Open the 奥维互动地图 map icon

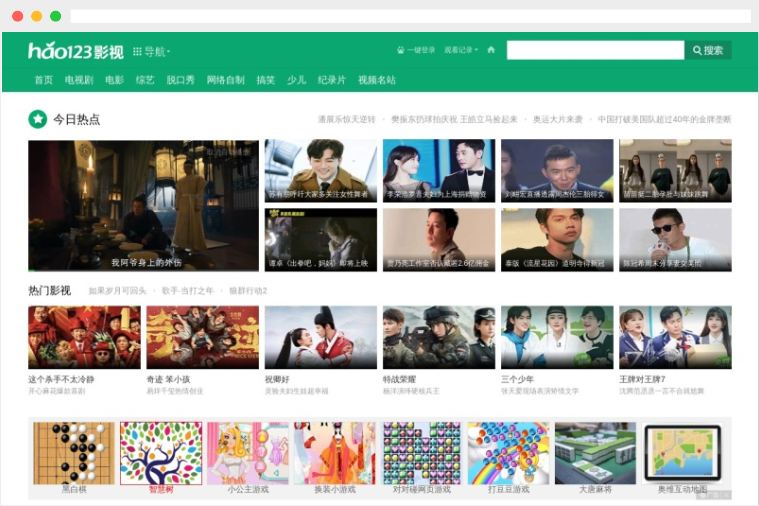click(683, 453)
